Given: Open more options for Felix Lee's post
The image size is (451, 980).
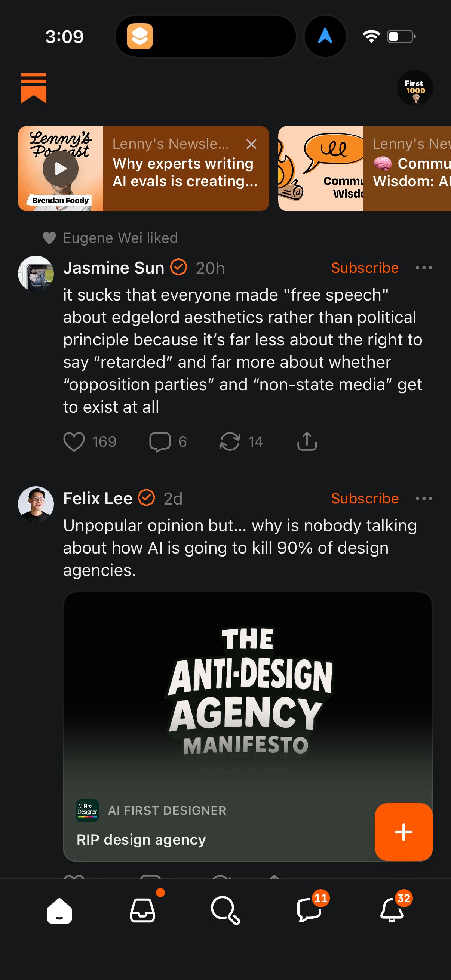Looking at the screenshot, I should (x=424, y=499).
